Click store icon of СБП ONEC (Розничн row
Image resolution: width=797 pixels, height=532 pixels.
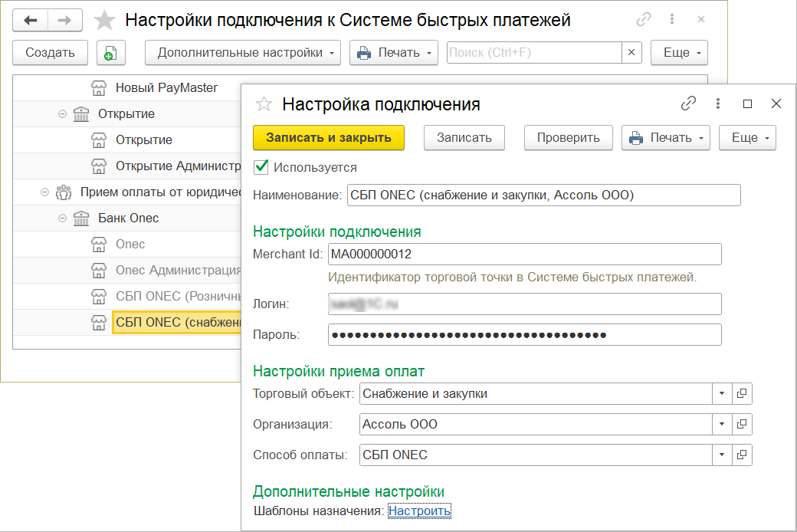[99, 296]
